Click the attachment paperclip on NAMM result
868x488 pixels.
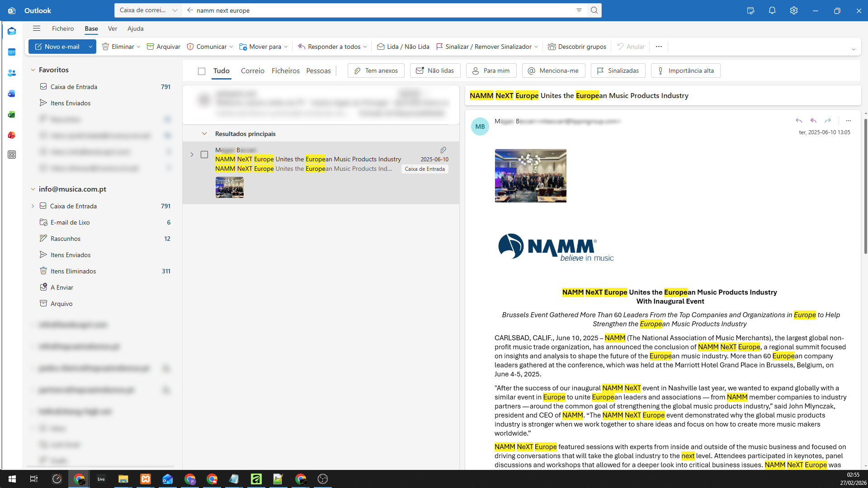(443, 150)
